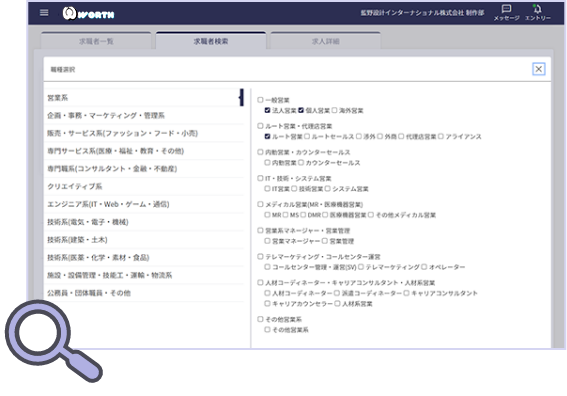Select 企画・事務・マーケティング・管理系 category

coord(144,115)
